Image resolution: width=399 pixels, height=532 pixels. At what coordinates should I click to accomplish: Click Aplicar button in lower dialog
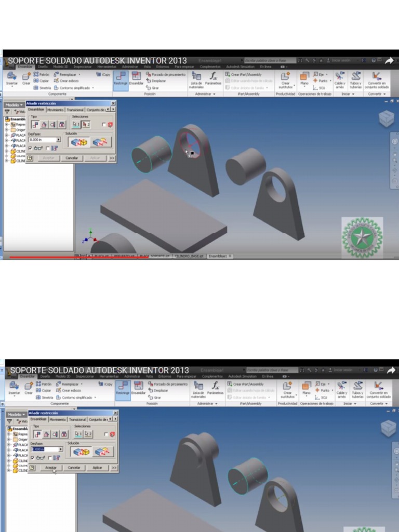pyautogui.click(x=97, y=468)
